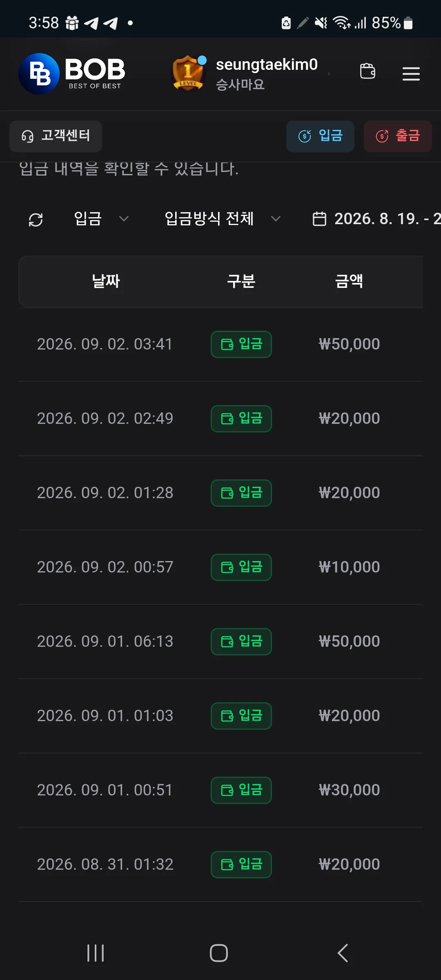The width and height of the screenshot is (441, 980).
Task: Tap the level 1 badge avatar
Action: (188, 73)
